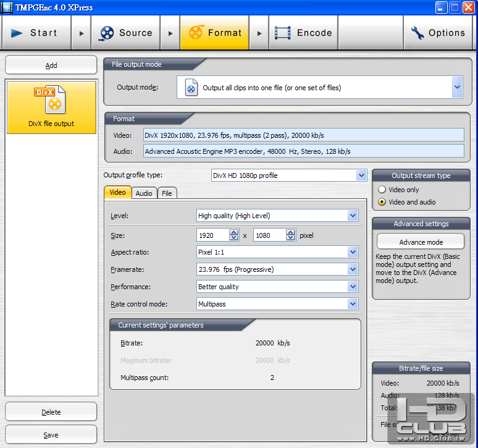Minimize the TMPGEnc window
The width and height of the screenshot is (478, 448).
click(x=441, y=7)
